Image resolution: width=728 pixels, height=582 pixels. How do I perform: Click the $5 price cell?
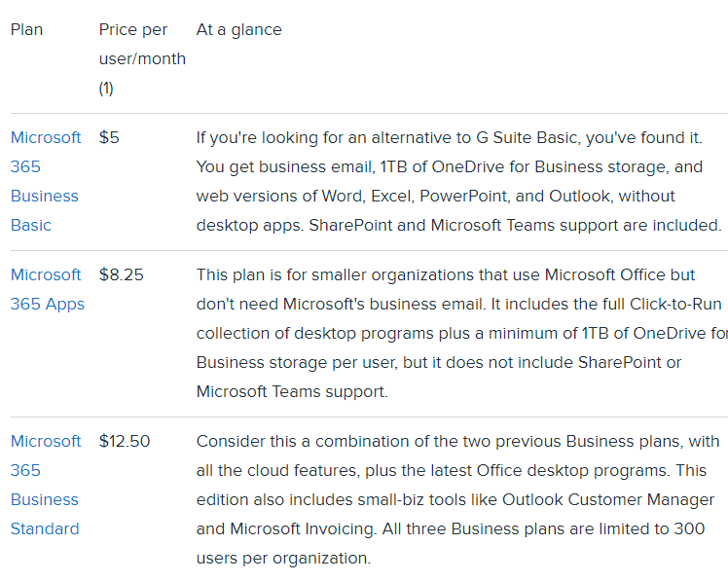click(109, 137)
